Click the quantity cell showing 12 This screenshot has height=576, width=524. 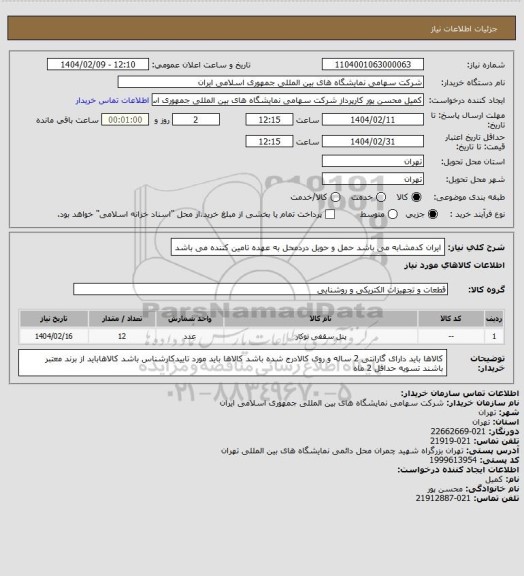pos(122,336)
